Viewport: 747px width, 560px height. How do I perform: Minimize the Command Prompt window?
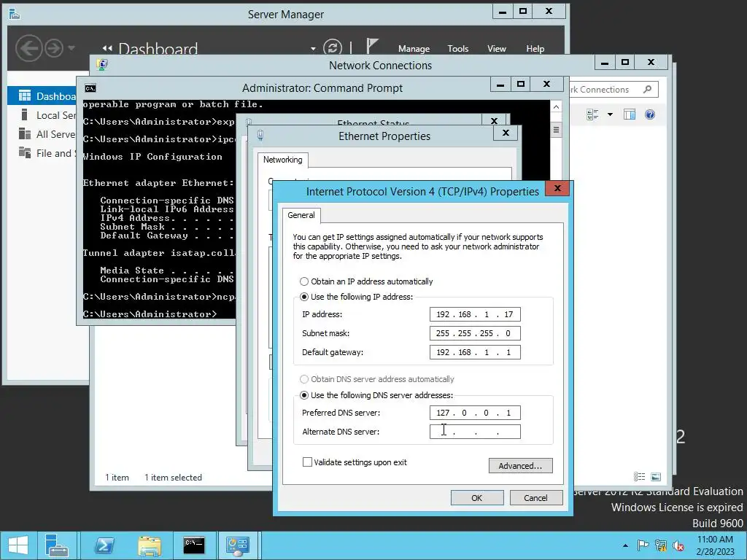[x=500, y=85]
